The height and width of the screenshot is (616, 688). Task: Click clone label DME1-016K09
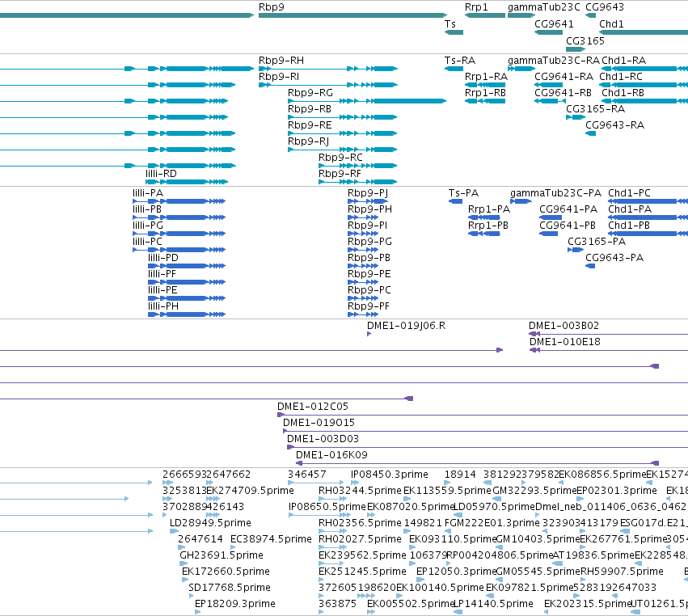coord(331,455)
